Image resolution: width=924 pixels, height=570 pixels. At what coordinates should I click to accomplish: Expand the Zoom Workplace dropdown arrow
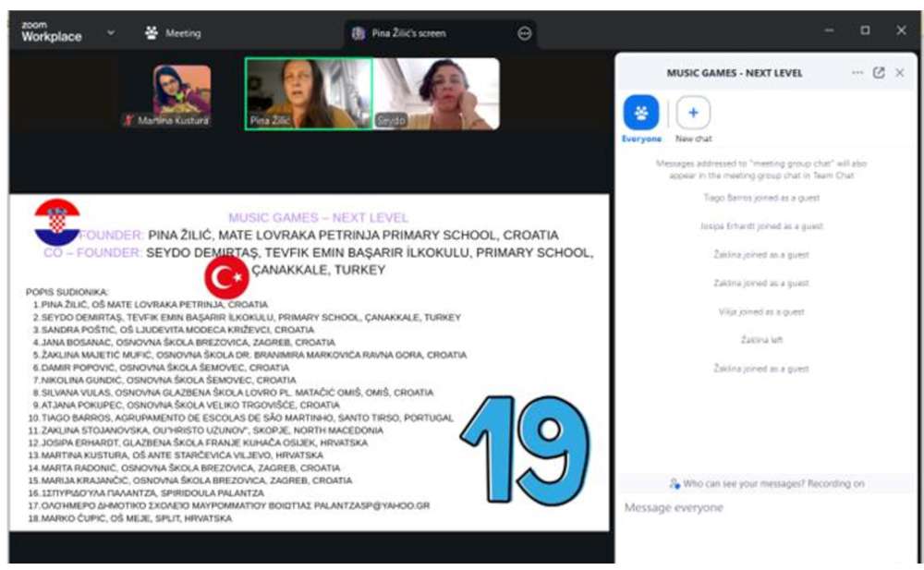point(111,32)
